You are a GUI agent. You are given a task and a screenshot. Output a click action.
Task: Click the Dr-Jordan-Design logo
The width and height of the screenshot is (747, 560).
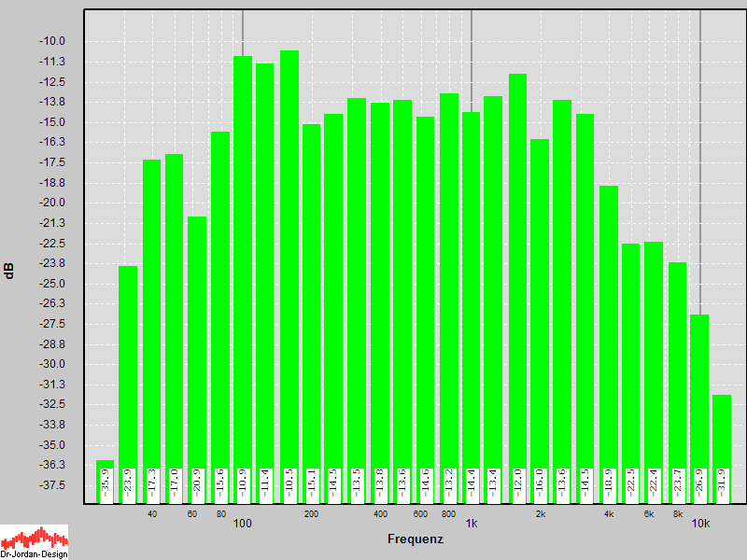tap(35, 541)
